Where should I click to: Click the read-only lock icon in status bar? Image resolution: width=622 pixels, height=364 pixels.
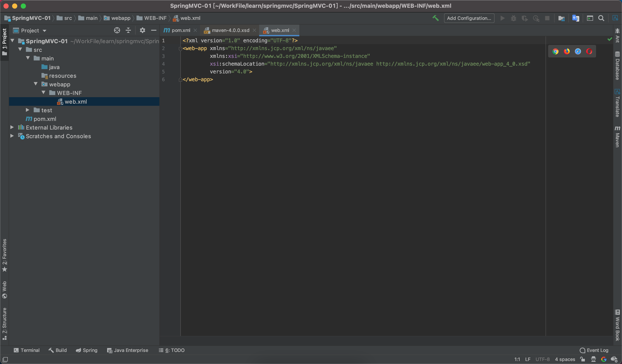(x=582, y=359)
